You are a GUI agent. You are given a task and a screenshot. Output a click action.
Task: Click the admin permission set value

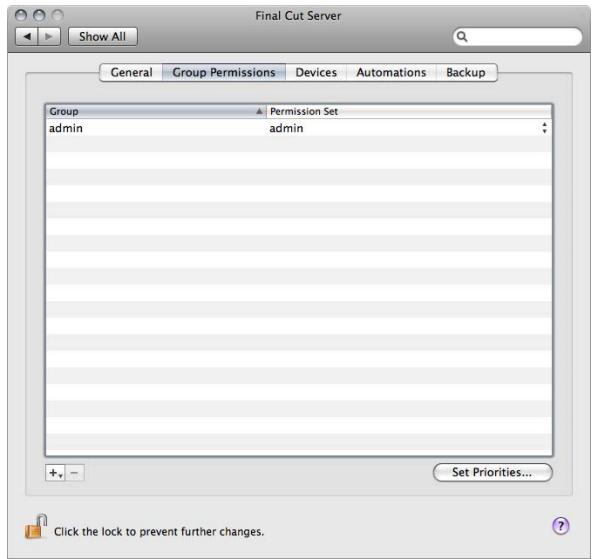pos(286,128)
